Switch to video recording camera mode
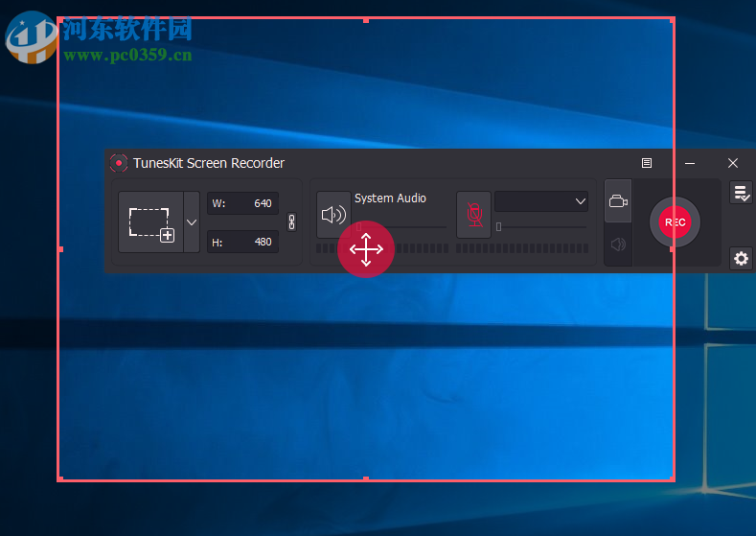The height and width of the screenshot is (536, 756). pos(618,201)
